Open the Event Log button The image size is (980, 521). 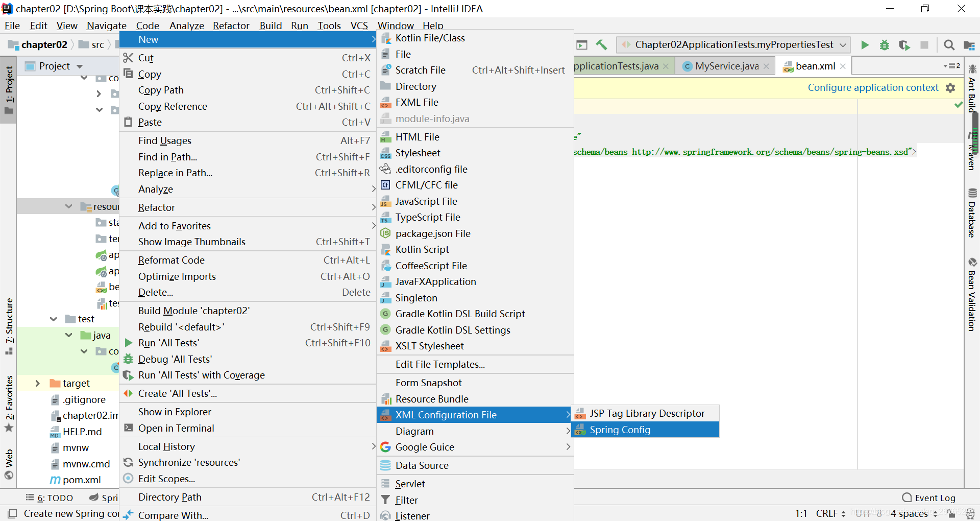(928, 498)
